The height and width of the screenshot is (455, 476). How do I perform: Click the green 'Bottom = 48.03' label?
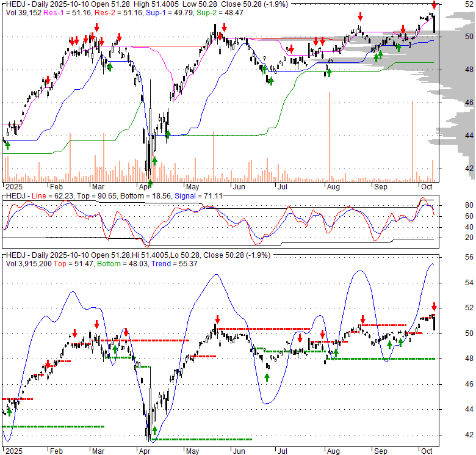pos(123,264)
